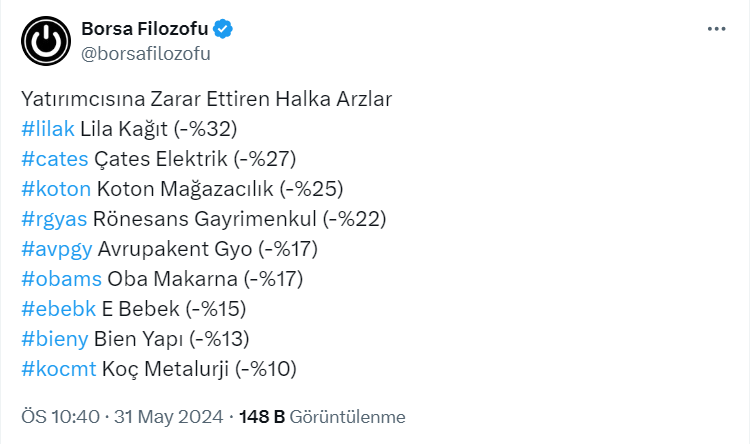Viewport: 756px width, 444px height.
Task: Click the ÖS 10:40 · 31 May 2024 timestamp
Action: 123,416
